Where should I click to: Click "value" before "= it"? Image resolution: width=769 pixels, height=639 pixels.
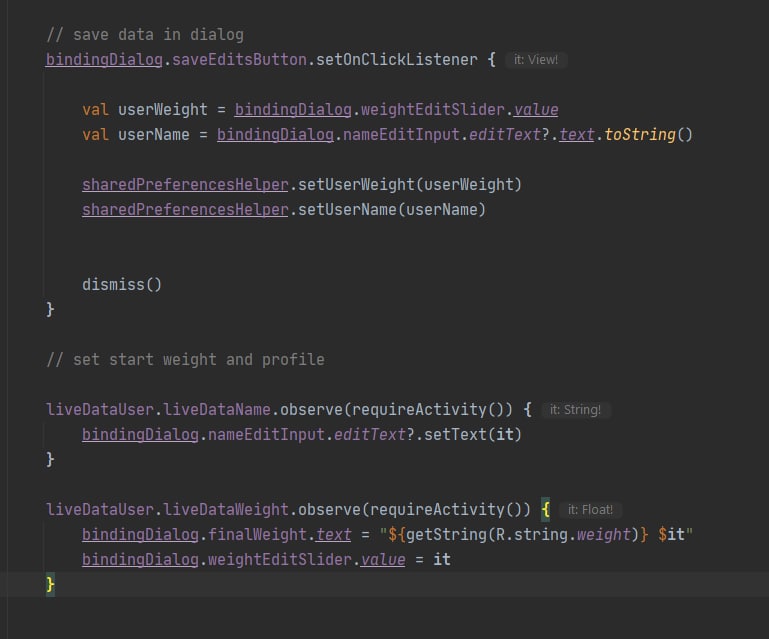[x=383, y=560]
